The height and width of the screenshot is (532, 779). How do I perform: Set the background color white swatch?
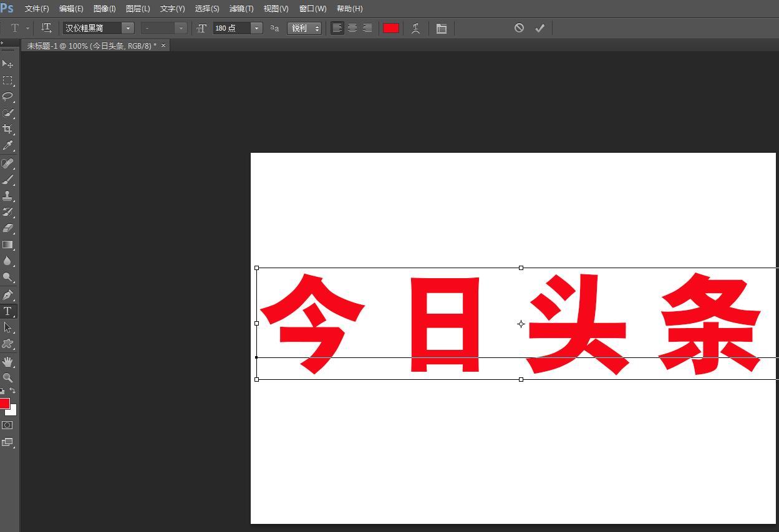coord(12,411)
